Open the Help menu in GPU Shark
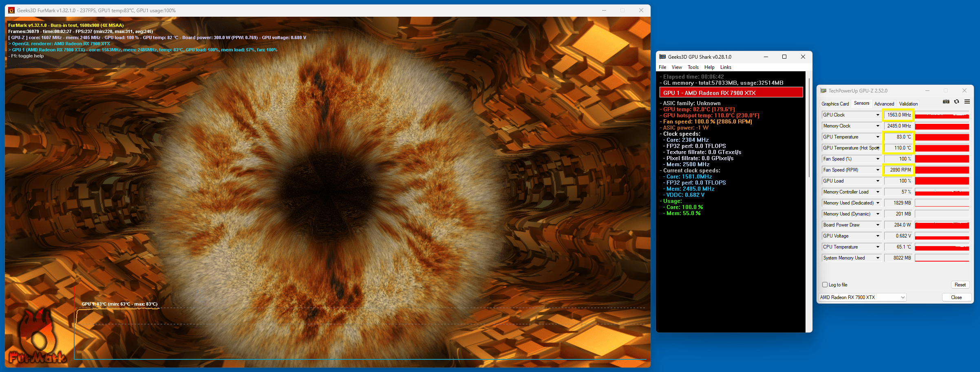This screenshot has height=372, width=980. (709, 67)
